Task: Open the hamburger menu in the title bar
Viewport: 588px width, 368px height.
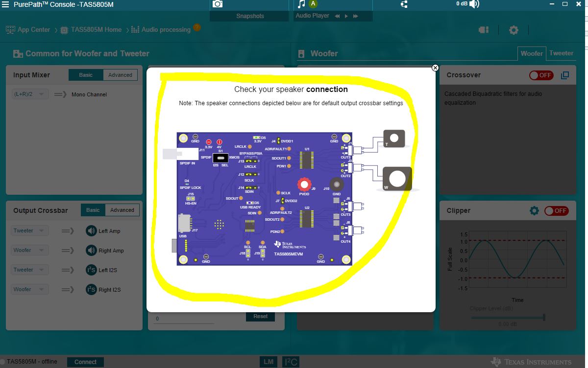Action: click(x=5, y=4)
